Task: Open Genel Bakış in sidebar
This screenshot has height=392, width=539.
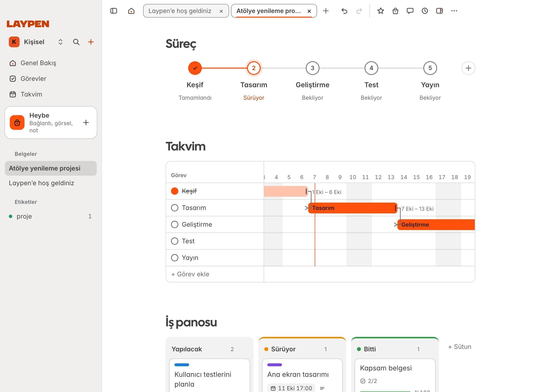Action: coord(51,63)
